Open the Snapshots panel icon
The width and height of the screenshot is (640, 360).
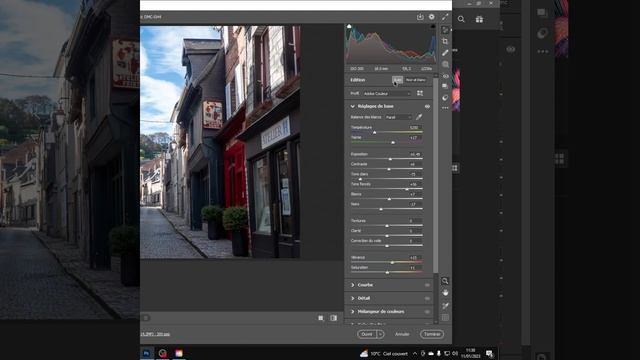tap(445, 86)
